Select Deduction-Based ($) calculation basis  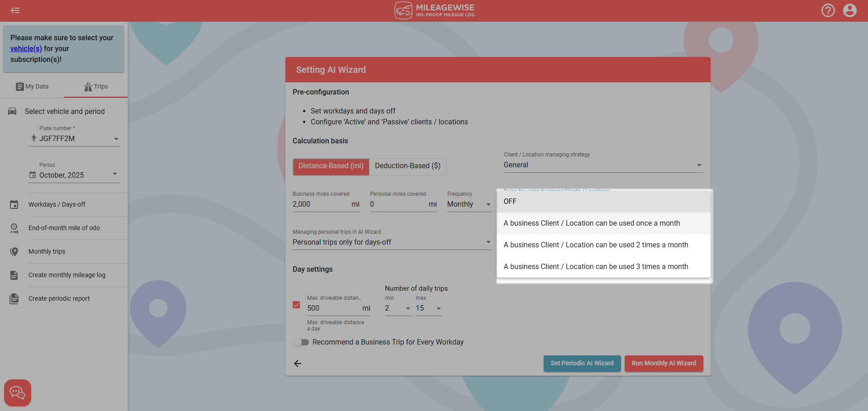click(x=407, y=166)
